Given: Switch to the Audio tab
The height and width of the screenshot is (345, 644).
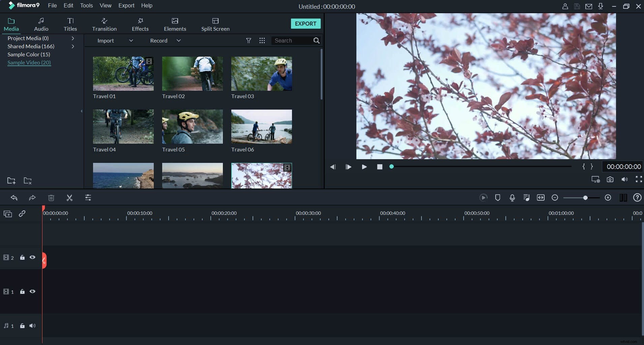Looking at the screenshot, I should (x=40, y=24).
